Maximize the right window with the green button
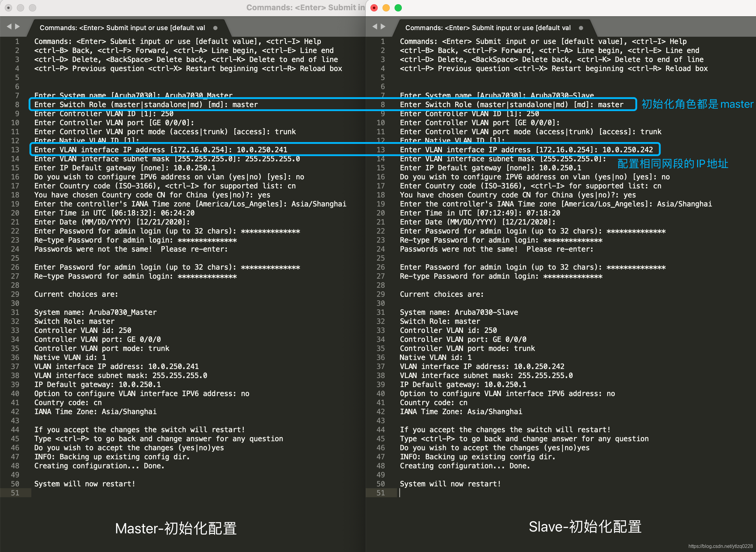Screen dimensions: 756x552 pyautogui.click(x=398, y=8)
